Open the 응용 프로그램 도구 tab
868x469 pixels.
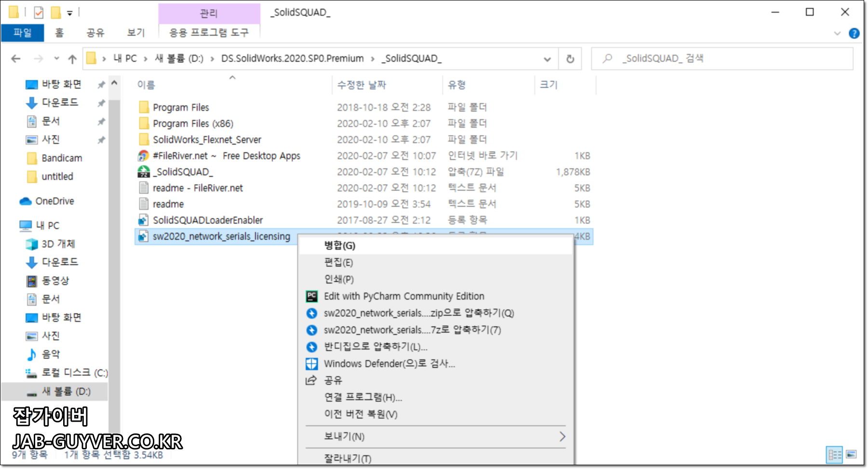pos(209,33)
